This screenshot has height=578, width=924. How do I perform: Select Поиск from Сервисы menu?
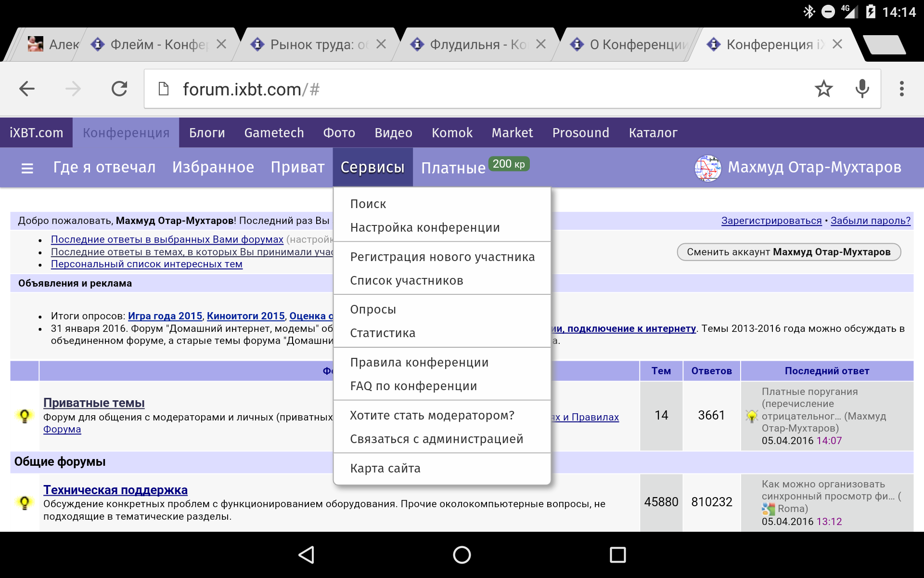coord(368,204)
